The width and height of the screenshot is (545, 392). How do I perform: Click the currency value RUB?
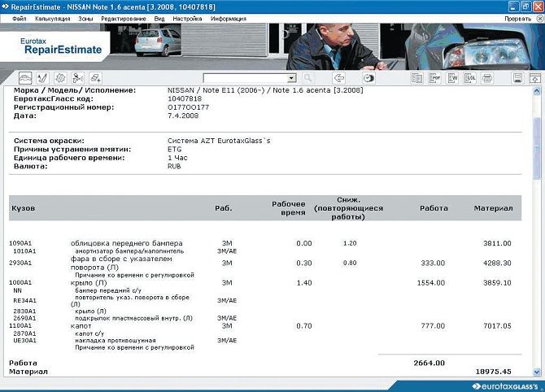tap(174, 167)
